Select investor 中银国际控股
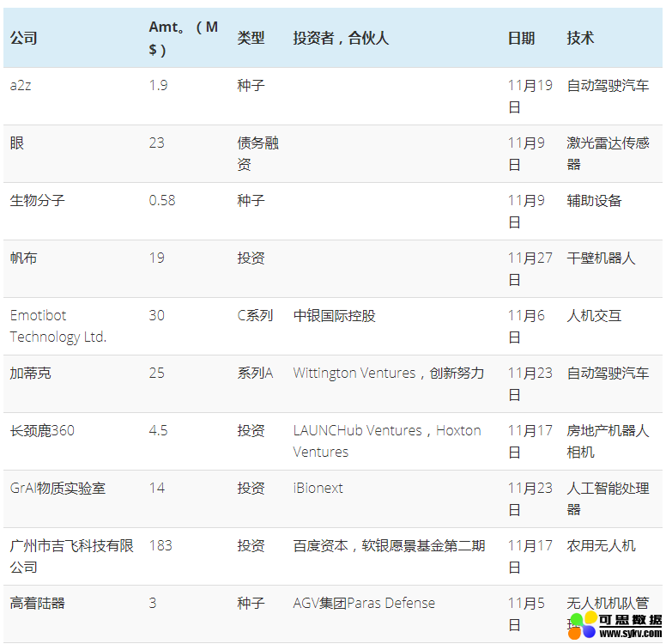The width and height of the screenshot is (666, 644). point(334,315)
